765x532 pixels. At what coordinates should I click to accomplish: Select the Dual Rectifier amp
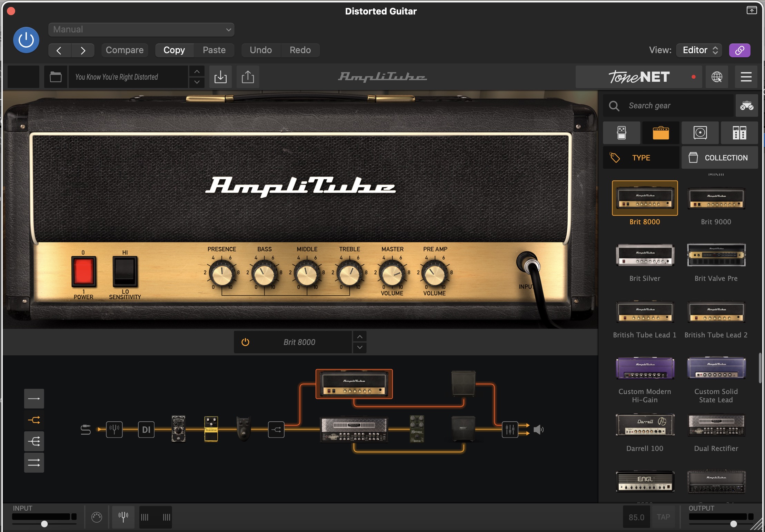tap(716, 425)
